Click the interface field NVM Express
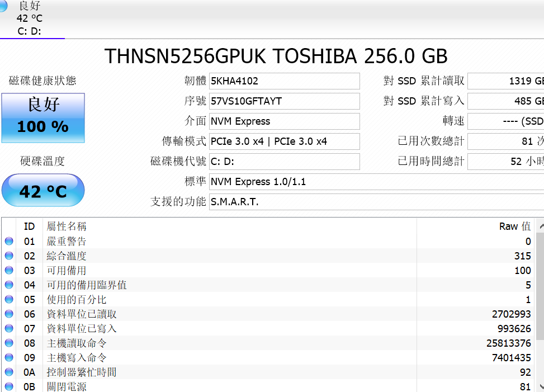This screenshot has width=544, height=392. tap(285, 121)
